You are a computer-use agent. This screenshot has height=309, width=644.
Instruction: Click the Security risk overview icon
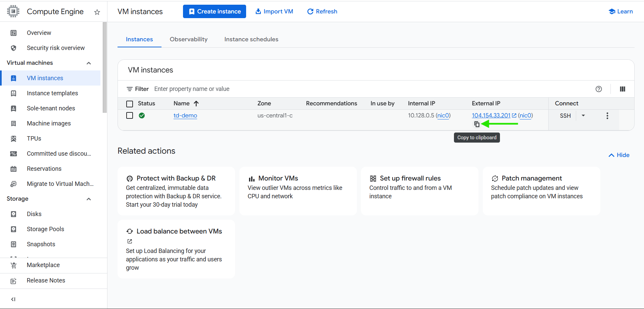point(13,48)
